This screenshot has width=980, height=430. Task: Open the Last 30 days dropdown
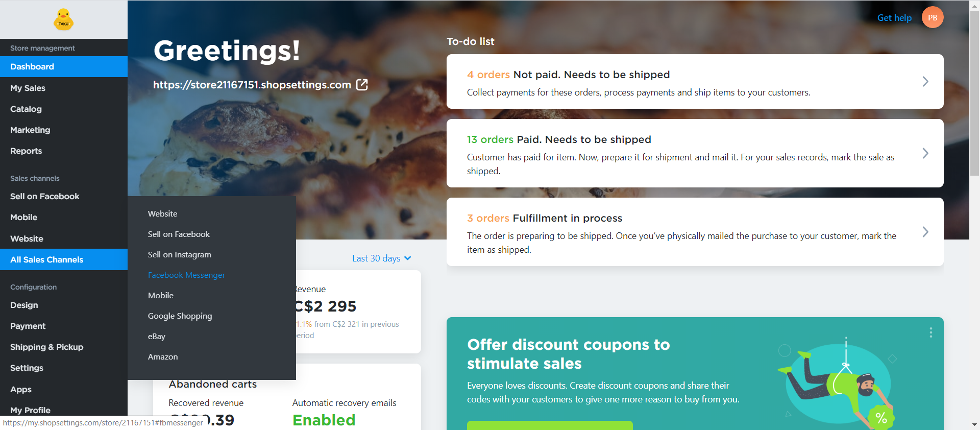pyautogui.click(x=381, y=258)
